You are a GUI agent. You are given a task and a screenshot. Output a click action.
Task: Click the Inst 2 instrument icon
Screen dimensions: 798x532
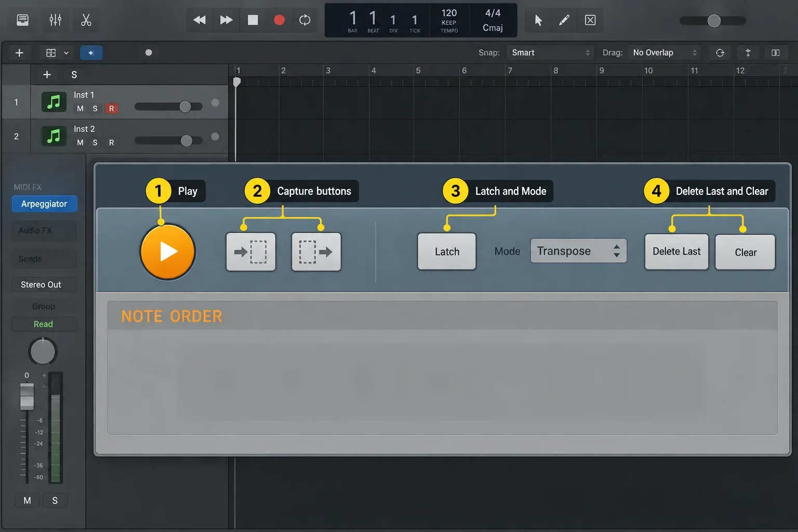(54, 136)
